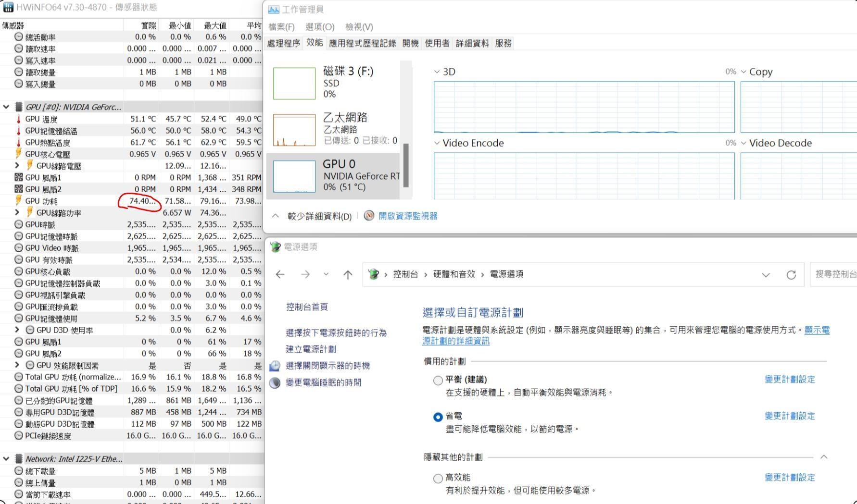The width and height of the screenshot is (857, 504).
Task: Open the 3D graph engine dropdown
Action: [437, 72]
